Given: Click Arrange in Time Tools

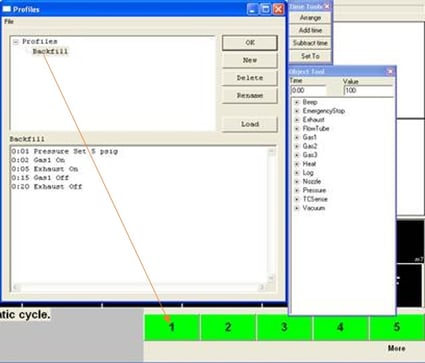Looking at the screenshot, I should click(x=310, y=18).
